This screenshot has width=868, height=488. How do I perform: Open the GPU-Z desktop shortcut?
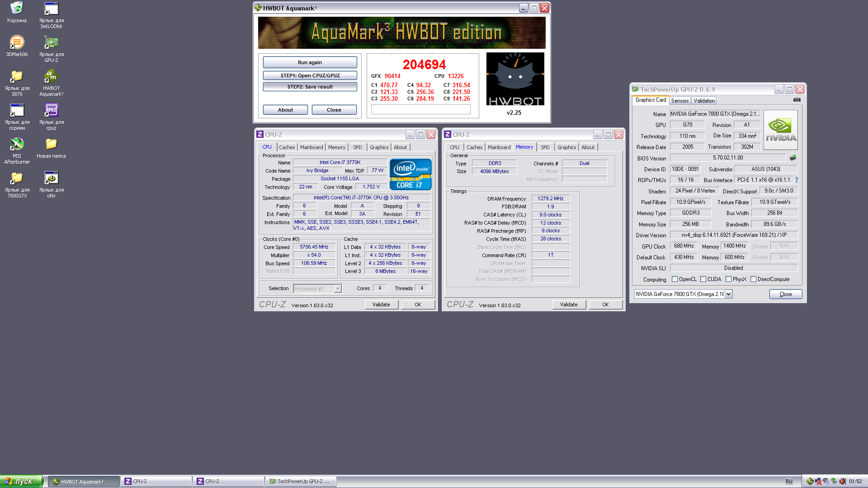[51, 48]
